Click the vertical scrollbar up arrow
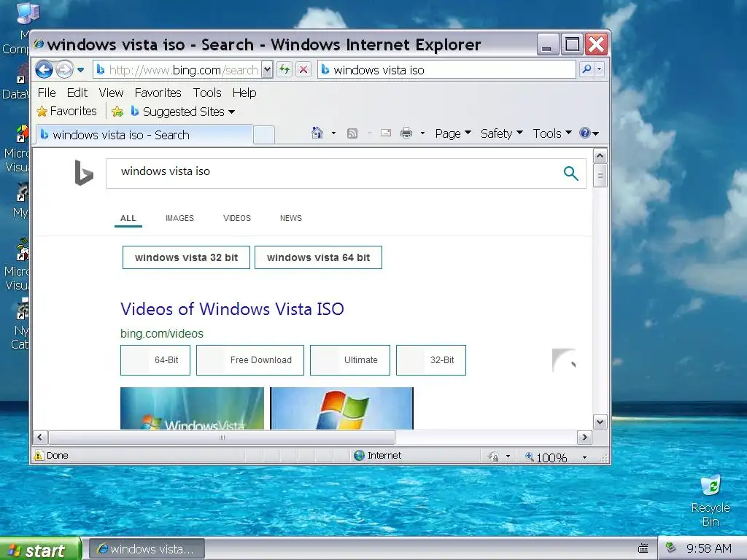The image size is (747, 560). (600, 156)
